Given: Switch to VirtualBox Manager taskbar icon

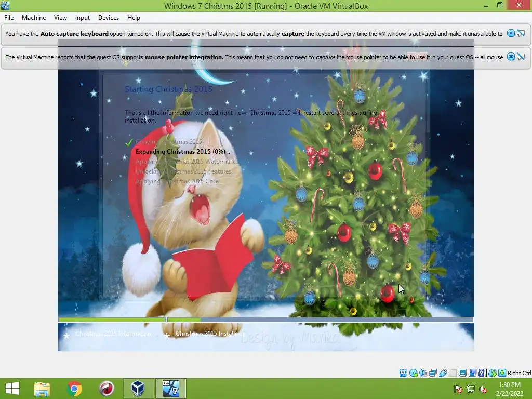Looking at the screenshot, I should [x=138, y=389].
